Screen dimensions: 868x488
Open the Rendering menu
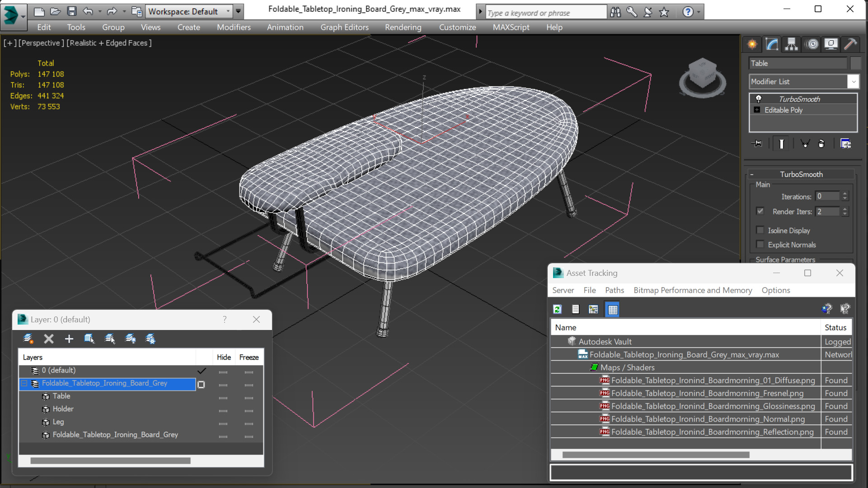coord(403,28)
